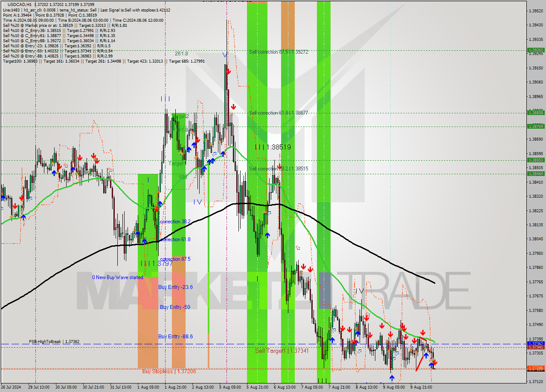
Task: Select the 'Target2' label on the chart
Action: point(180,116)
